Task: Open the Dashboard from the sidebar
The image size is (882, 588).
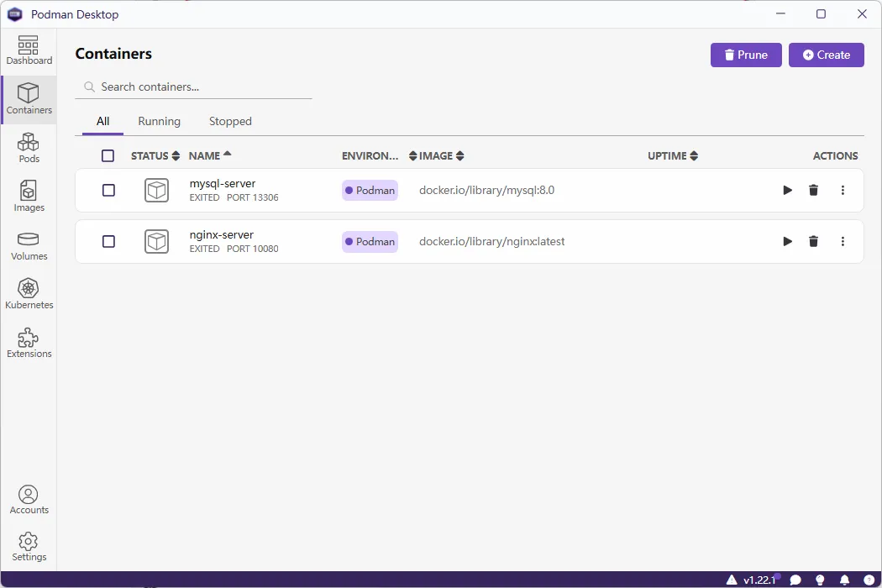Action: (x=29, y=50)
